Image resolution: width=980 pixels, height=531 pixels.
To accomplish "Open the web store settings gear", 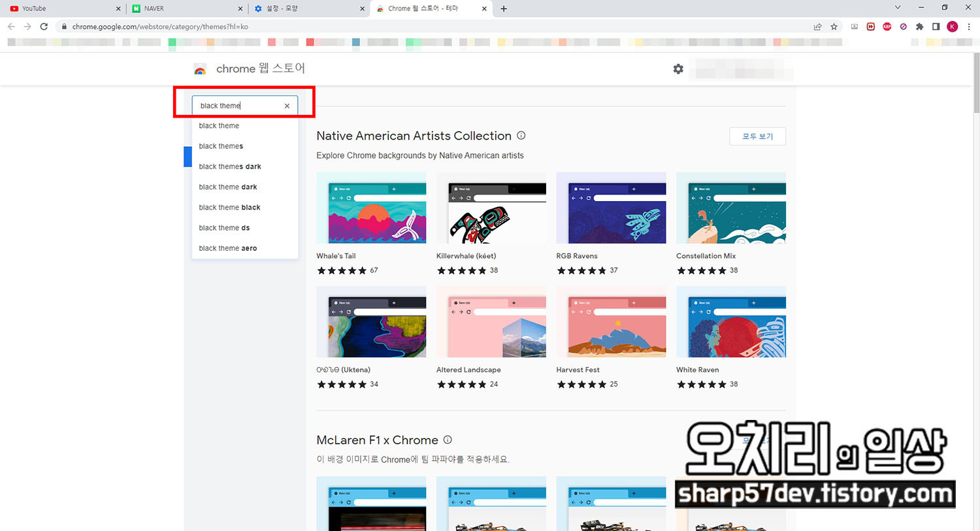I will pos(678,69).
